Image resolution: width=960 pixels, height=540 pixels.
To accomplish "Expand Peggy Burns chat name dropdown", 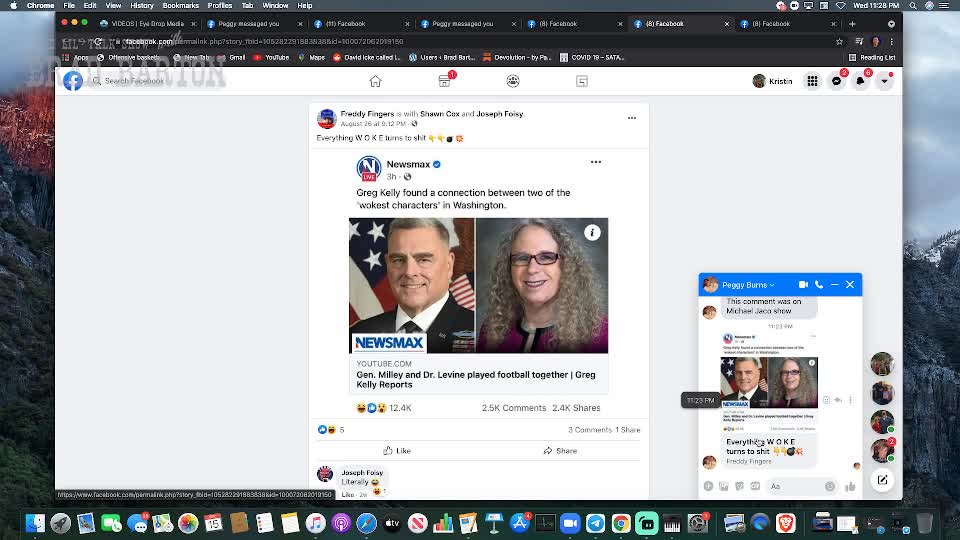I will 748,285.
